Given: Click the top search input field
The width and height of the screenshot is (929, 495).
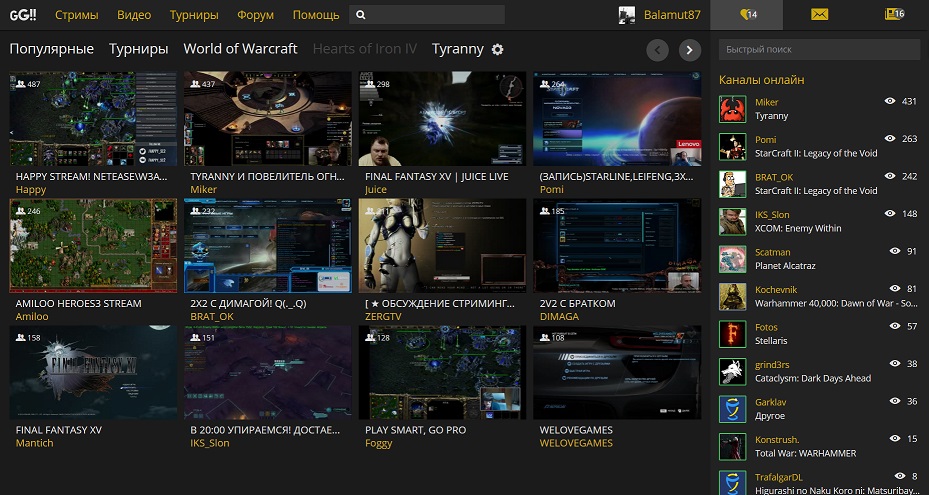Looking at the screenshot, I should 427,15.
